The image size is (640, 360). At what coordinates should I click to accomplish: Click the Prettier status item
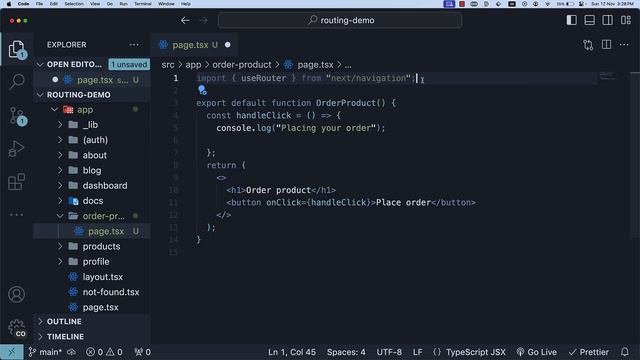tap(589, 352)
